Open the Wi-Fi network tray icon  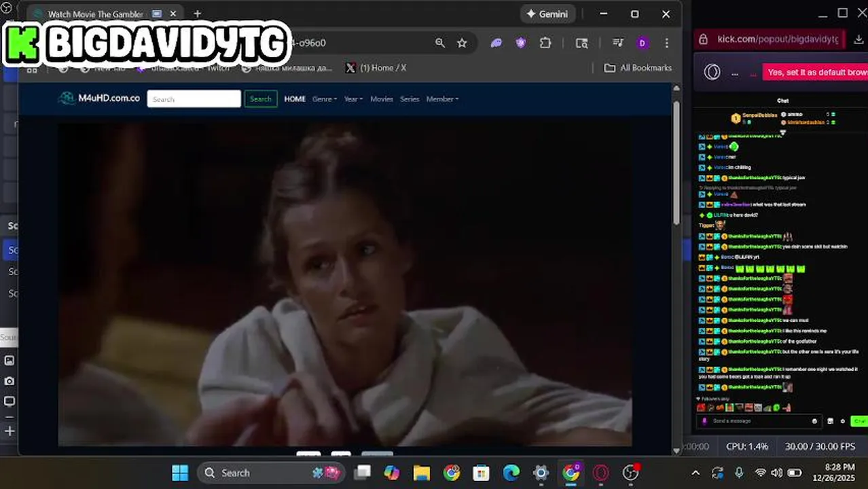(761, 473)
